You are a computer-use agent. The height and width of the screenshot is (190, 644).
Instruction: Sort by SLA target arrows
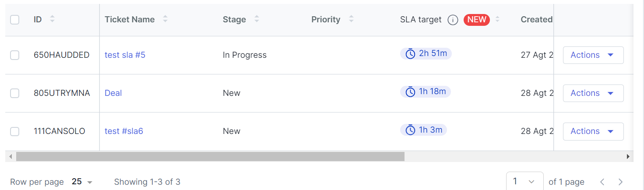pyautogui.click(x=497, y=19)
